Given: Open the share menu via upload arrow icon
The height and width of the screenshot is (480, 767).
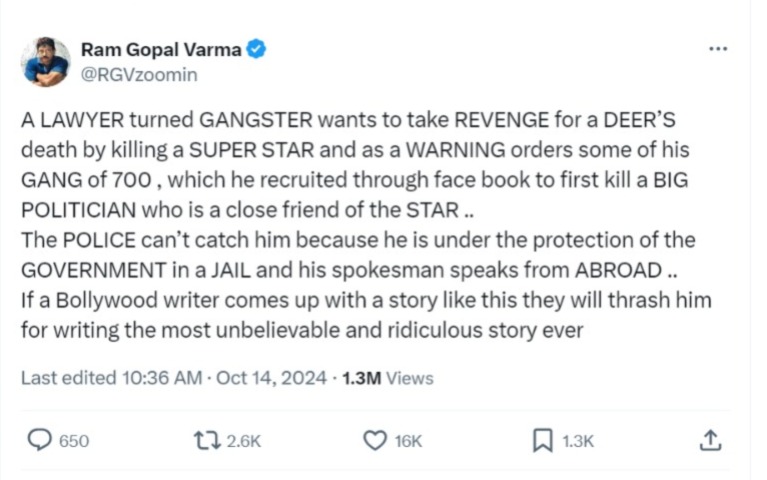Looking at the screenshot, I should pos(709,440).
